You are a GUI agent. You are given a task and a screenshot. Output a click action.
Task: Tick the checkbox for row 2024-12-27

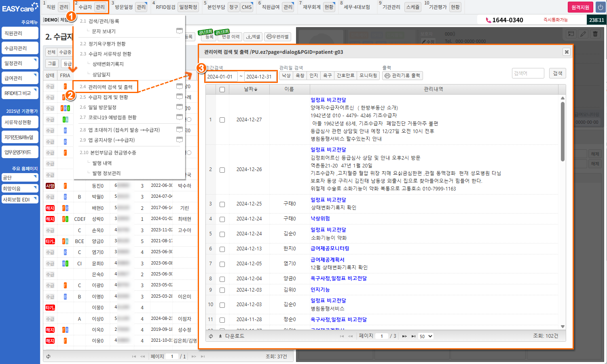click(222, 120)
